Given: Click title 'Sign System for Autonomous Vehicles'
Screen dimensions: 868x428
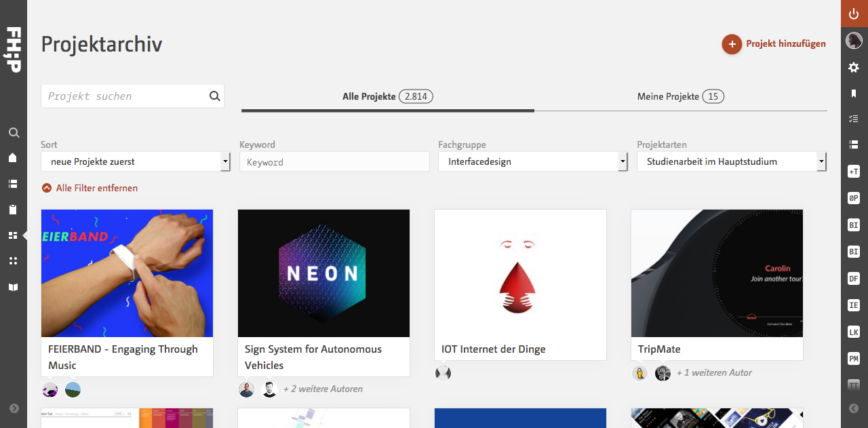Looking at the screenshot, I should 313,357.
